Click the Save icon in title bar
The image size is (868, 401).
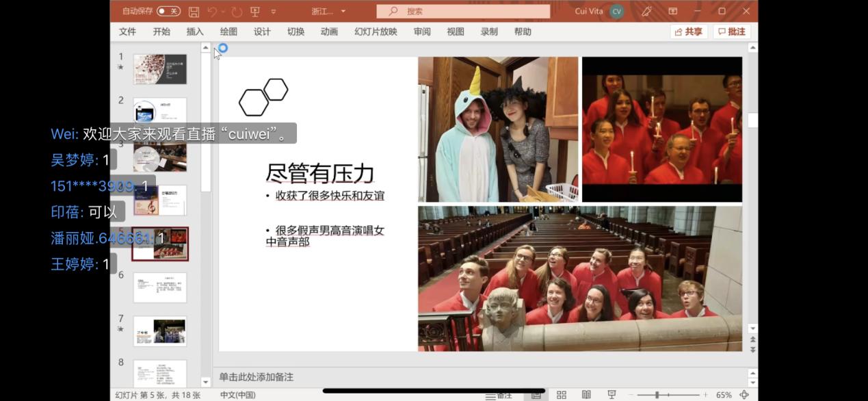click(x=194, y=12)
